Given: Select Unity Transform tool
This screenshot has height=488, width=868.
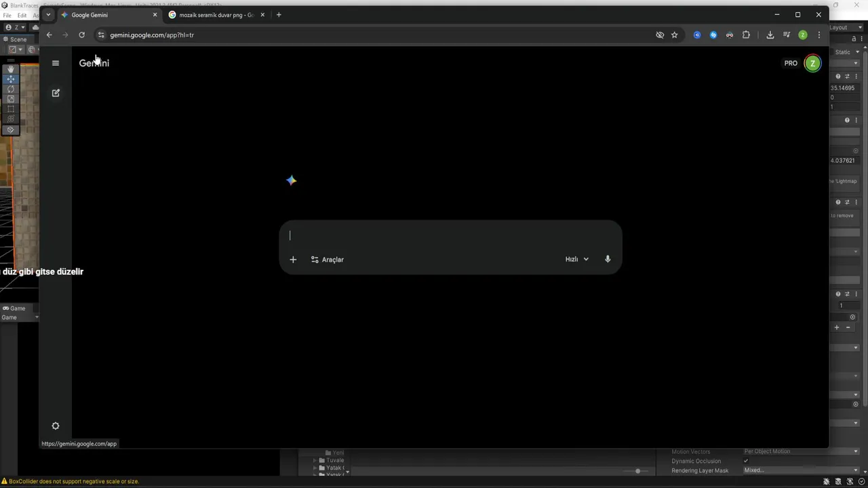Looking at the screenshot, I should click(11, 119).
